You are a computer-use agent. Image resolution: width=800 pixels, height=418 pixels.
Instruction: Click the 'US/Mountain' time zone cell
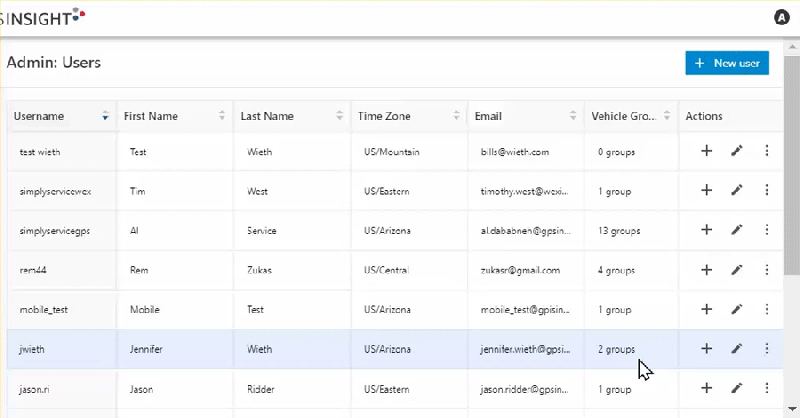[x=409, y=152]
